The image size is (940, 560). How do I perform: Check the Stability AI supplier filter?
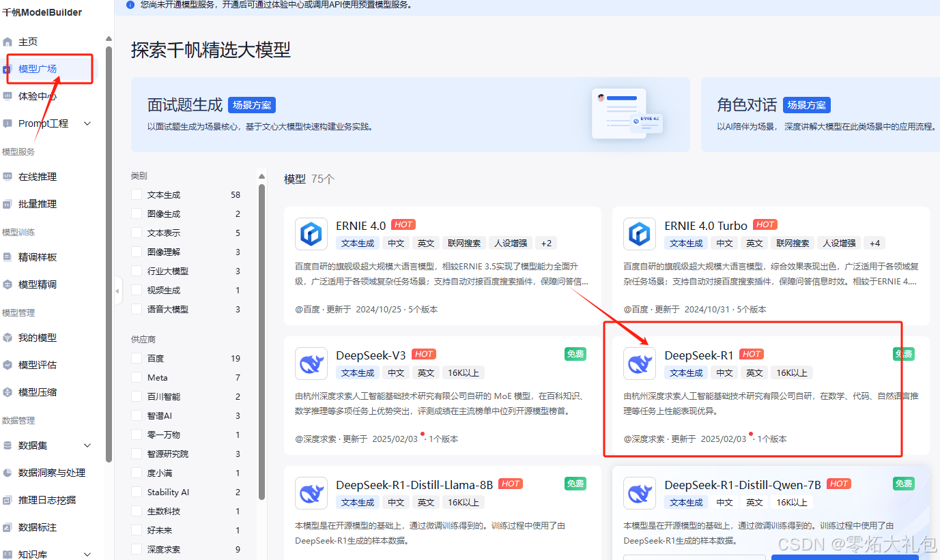coord(137,492)
